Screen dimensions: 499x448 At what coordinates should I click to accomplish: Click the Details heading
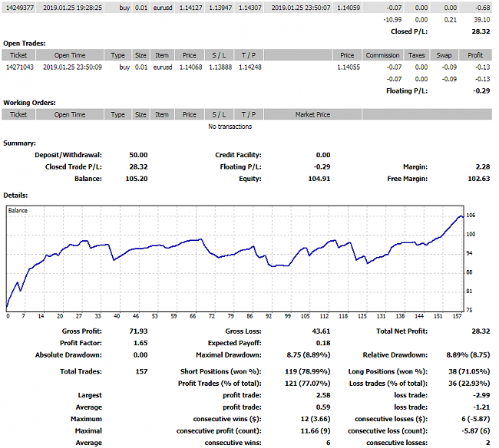[15, 196]
